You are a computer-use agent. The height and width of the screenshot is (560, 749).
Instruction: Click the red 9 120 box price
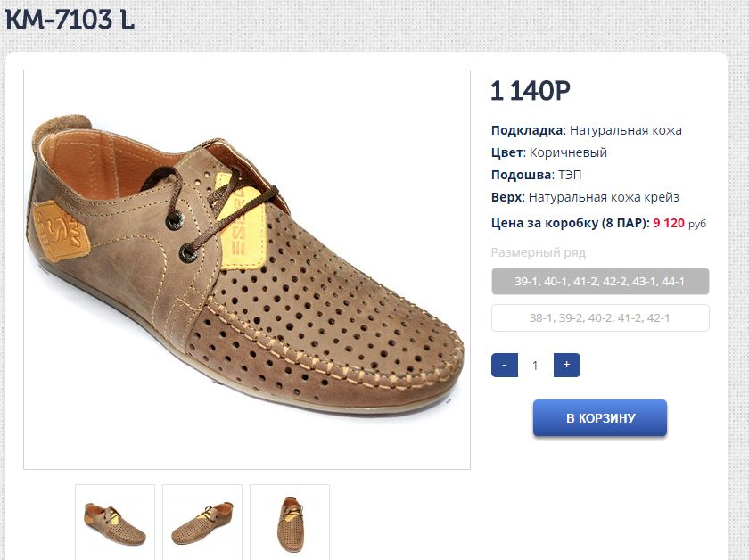click(669, 223)
